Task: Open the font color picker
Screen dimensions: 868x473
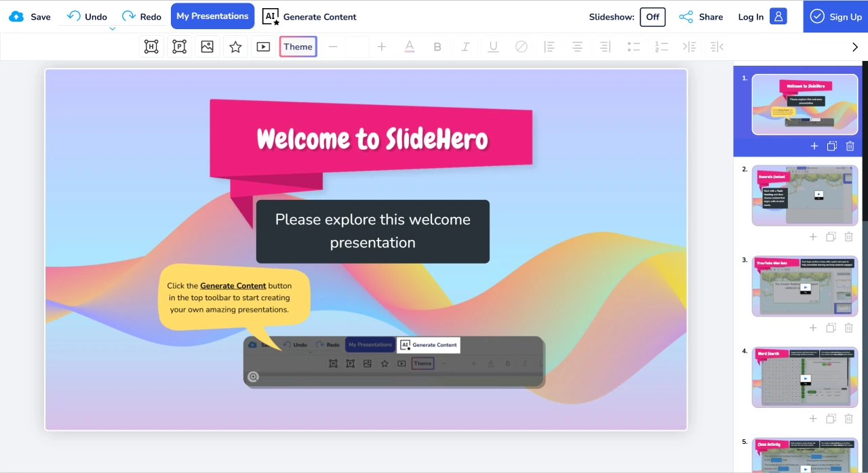Action: click(409, 46)
